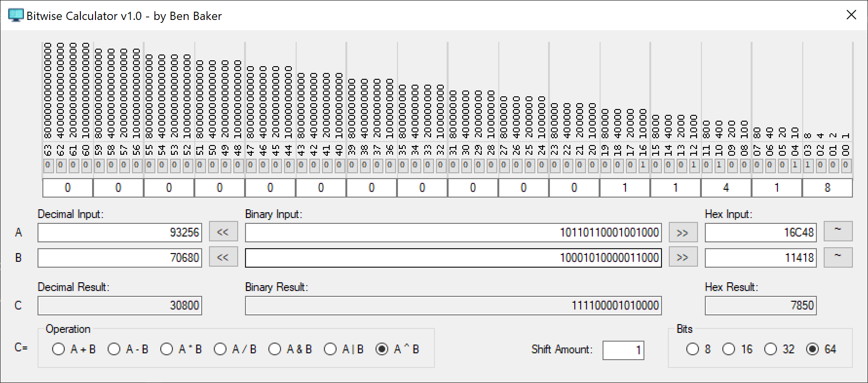Toggle bit 56 button
The width and height of the screenshot is (868, 383).
point(136,165)
